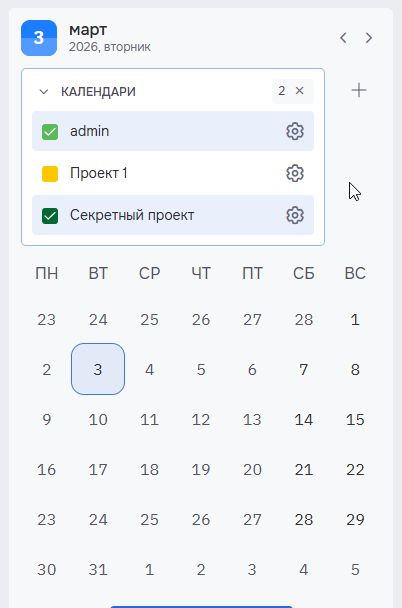The width and height of the screenshot is (402, 608).
Task: Open settings gear for Секретный проект
Action: click(x=295, y=215)
